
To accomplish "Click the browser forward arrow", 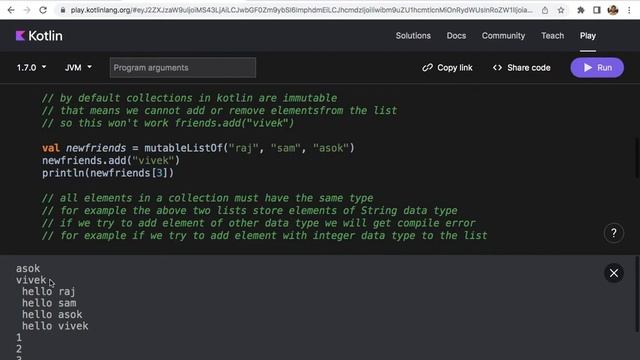I will [27, 10].
